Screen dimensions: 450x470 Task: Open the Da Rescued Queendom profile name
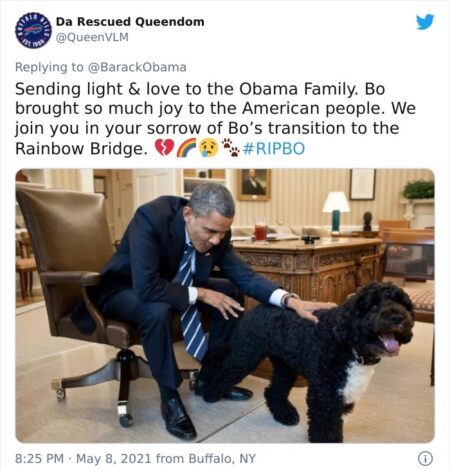[130, 22]
